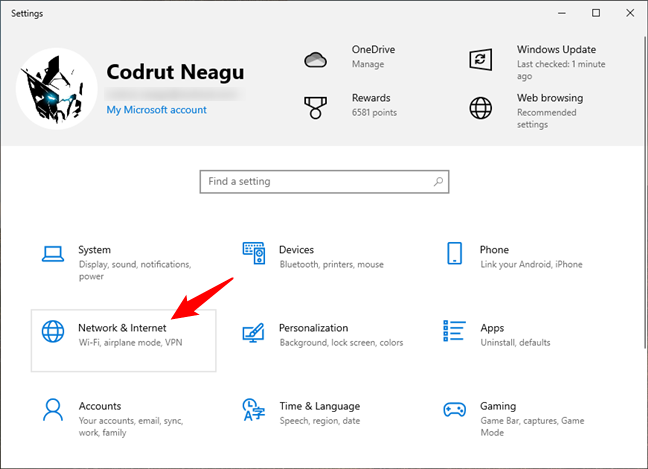Open My Microsoft account link
The height and width of the screenshot is (469, 648).
(x=156, y=110)
